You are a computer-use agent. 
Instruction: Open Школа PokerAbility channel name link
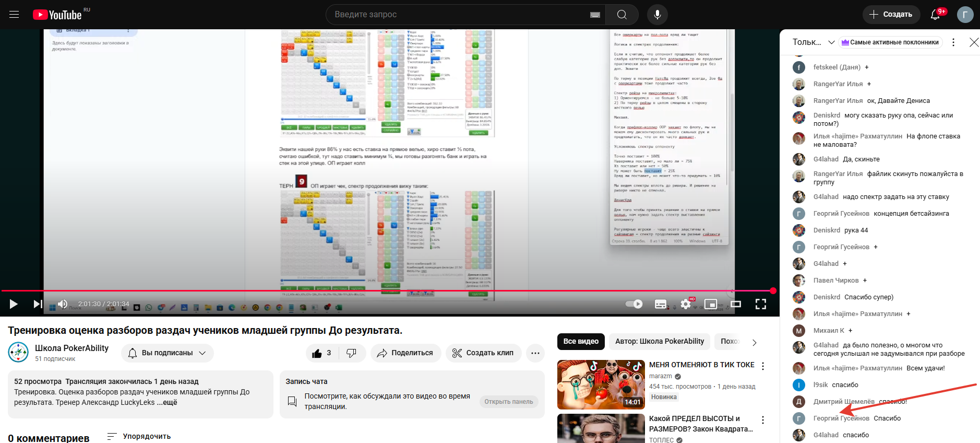[x=71, y=348]
